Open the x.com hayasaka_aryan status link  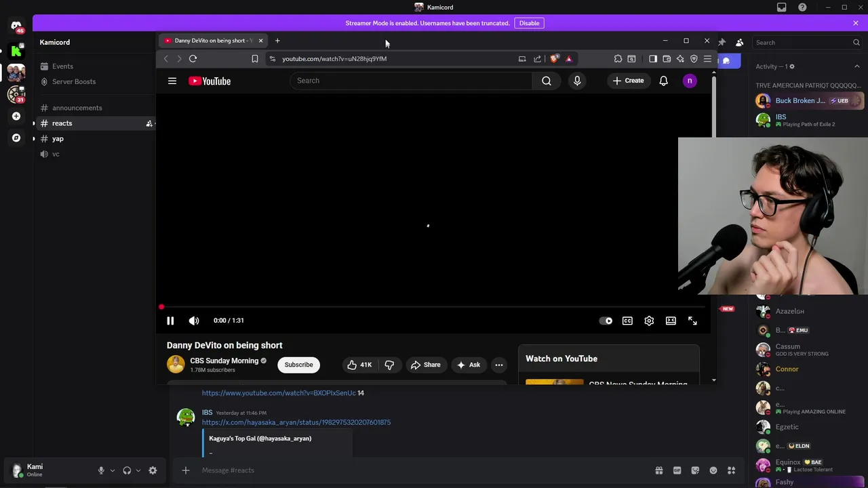(296, 422)
